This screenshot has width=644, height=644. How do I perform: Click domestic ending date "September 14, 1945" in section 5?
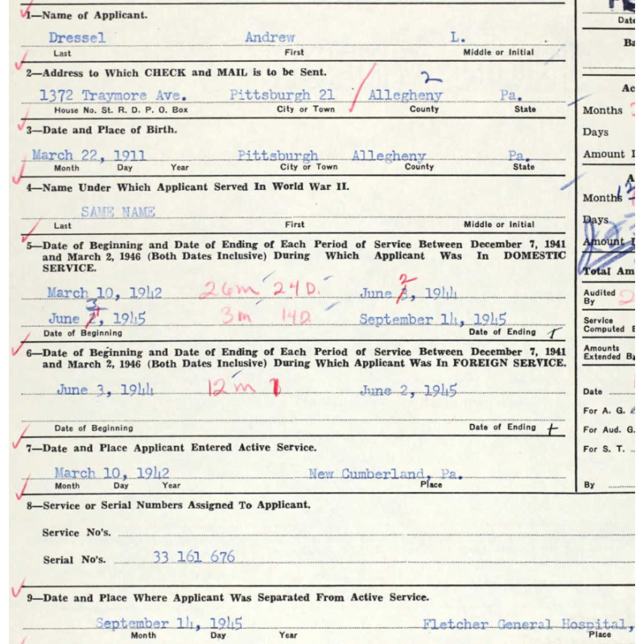(432, 320)
